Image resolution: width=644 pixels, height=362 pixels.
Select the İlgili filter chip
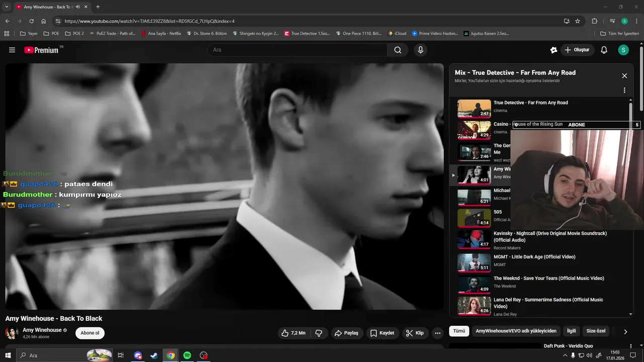[572, 331]
